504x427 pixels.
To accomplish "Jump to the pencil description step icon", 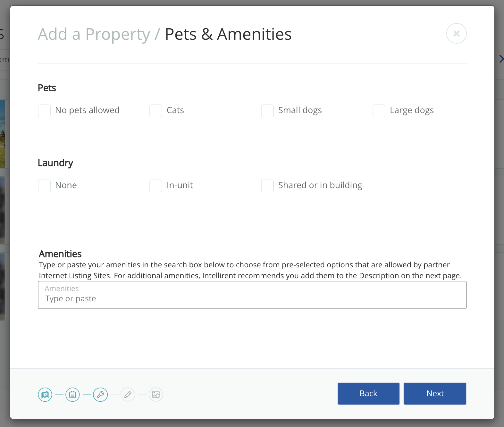I will point(128,394).
